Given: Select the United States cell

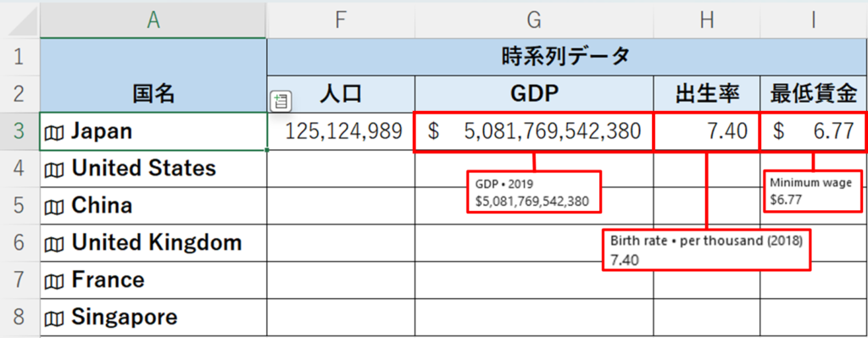Looking at the screenshot, I should tap(153, 169).
